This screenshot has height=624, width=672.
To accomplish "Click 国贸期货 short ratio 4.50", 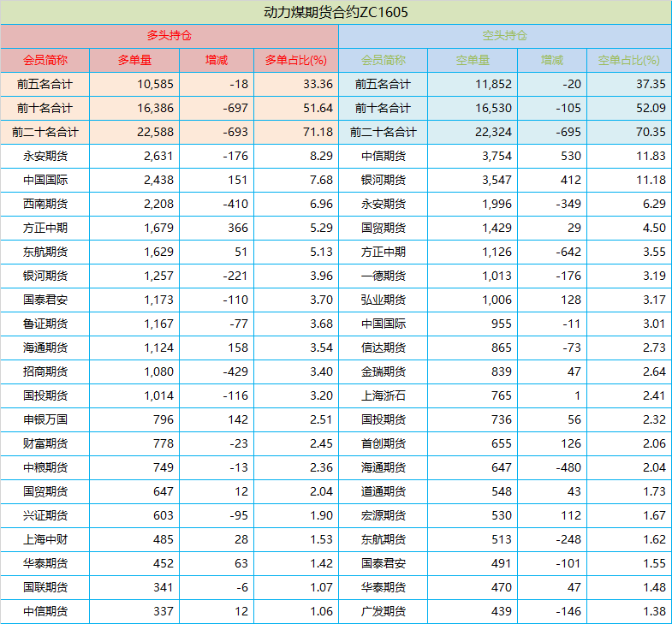I will click(x=654, y=228).
